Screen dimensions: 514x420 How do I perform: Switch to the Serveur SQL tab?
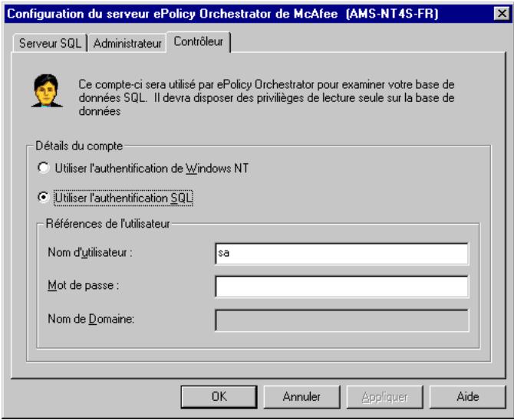(50, 43)
